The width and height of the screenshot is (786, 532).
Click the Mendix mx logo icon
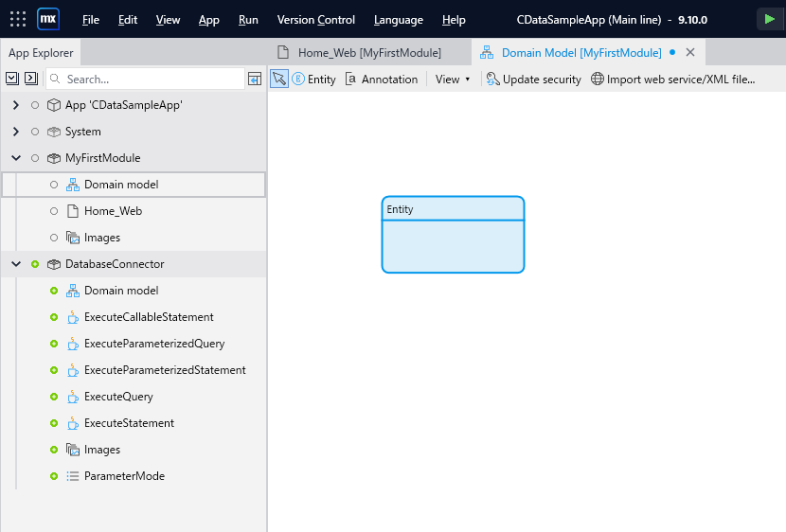click(x=48, y=20)
